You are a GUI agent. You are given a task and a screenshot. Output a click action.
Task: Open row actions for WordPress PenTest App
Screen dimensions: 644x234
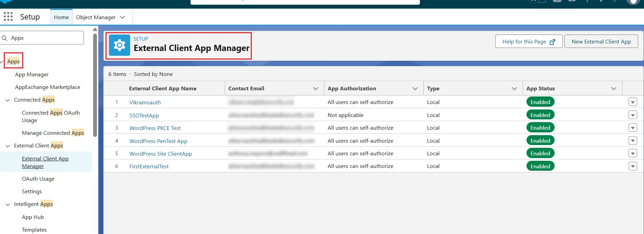tap(633, 141)
